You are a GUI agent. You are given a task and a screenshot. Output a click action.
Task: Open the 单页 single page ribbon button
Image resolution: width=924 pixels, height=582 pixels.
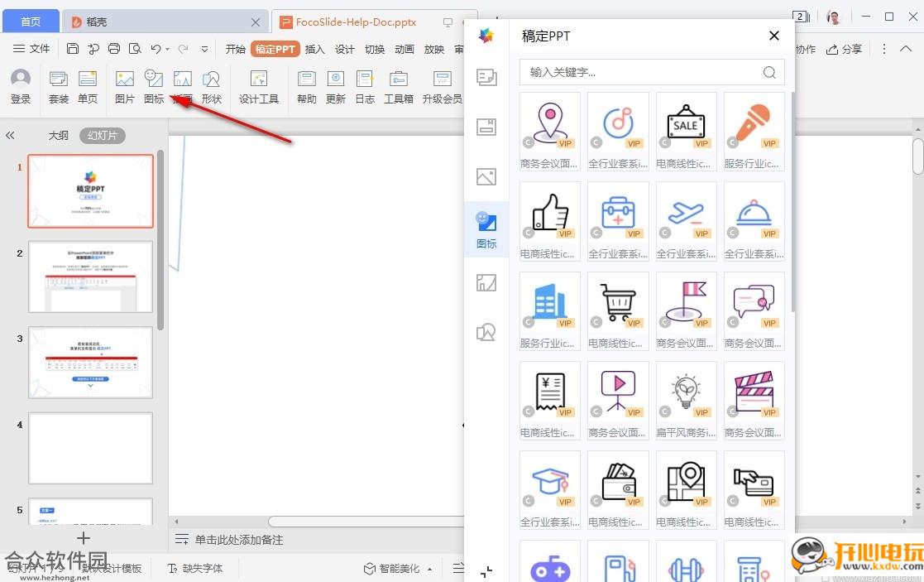click(x=88, y=87)
